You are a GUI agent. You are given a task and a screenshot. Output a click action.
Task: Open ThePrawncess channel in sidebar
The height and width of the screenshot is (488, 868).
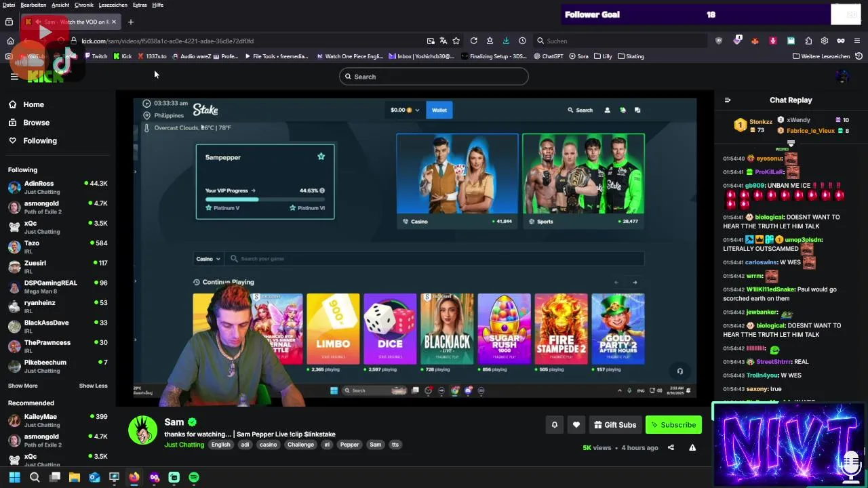[x=58, y=346]
